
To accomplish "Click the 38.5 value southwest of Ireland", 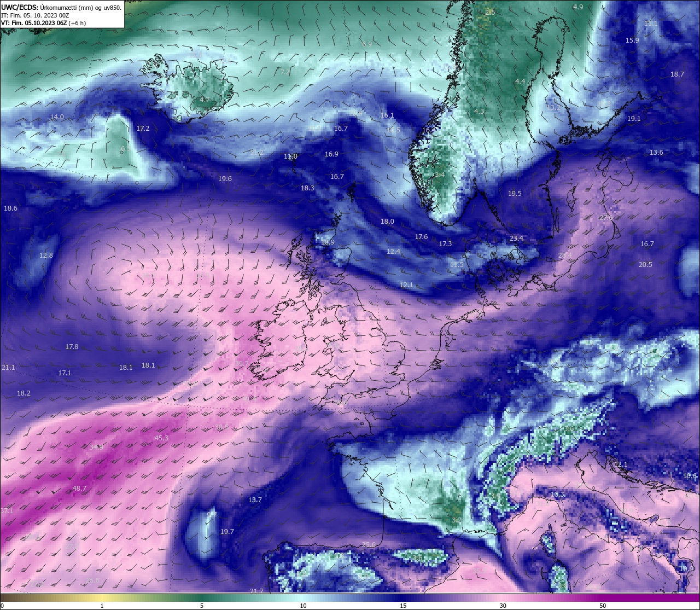I will click(x=221, y=426).
